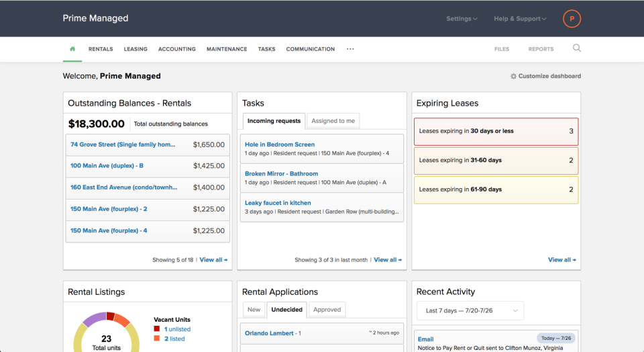644x352 pixels.
Task: Open the user profile avatar P
Action: point(572,19)
